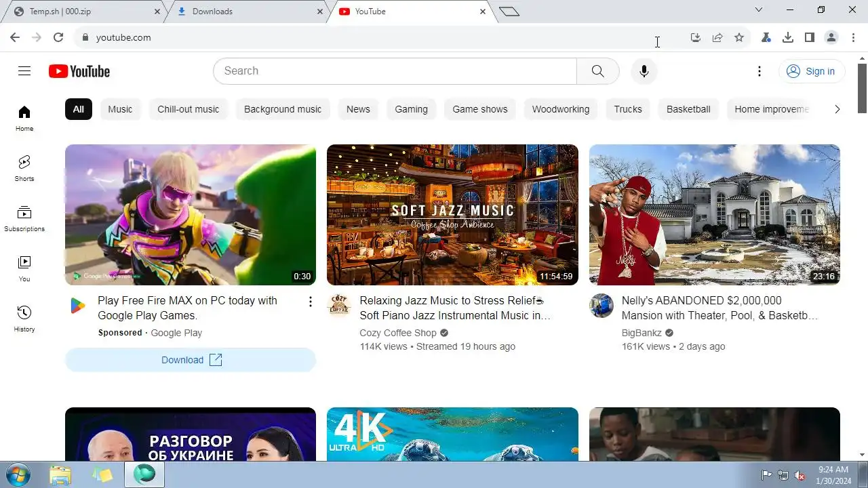Open the tab search dropdown chevron
The width and height of the screenshot is (868, 488).
click(x=759, y=9)
